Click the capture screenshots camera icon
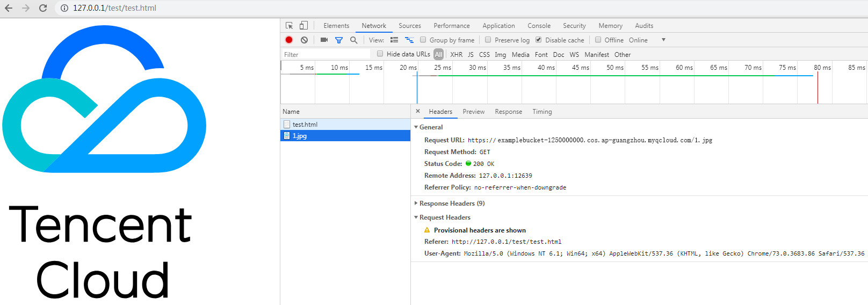The width and height of the screenshot is (868, 305). tap(324, 40)
